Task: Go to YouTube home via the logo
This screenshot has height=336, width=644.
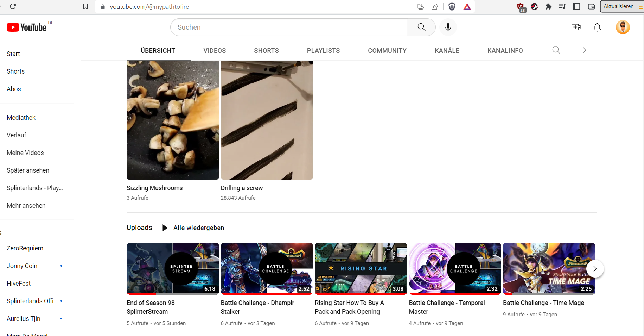Action: 27,27
